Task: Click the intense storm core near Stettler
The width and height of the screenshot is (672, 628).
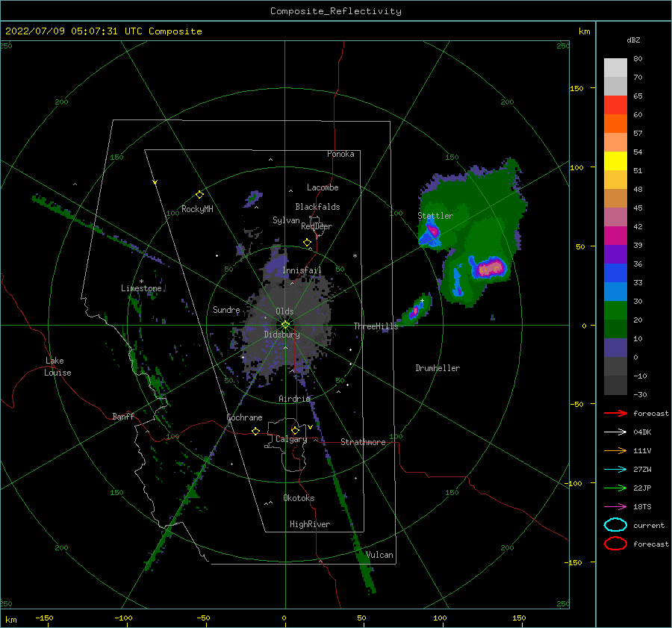Action: (433, 231)
